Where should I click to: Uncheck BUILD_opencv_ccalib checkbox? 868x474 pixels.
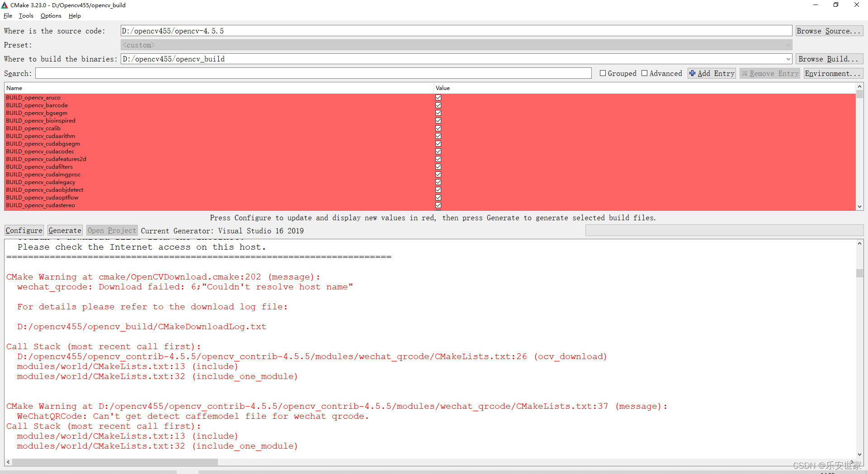pyautogui.click(x=438, y=128)
